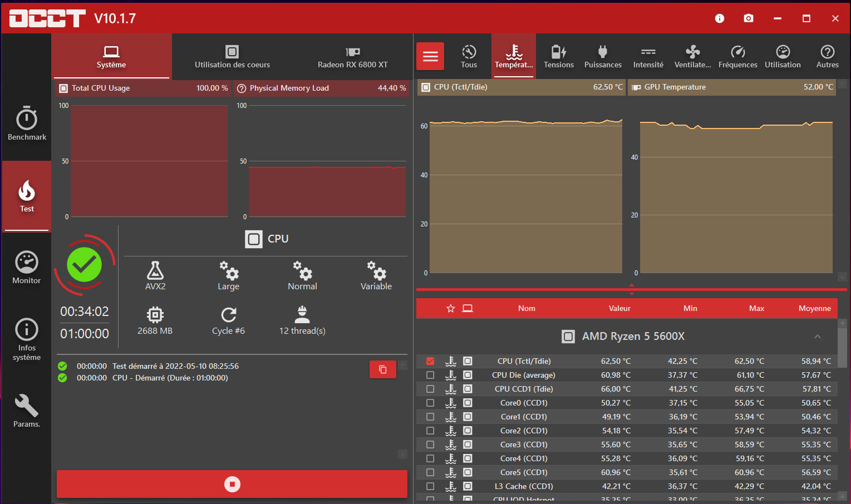Show the Températures sensors tab

point(514,56)
